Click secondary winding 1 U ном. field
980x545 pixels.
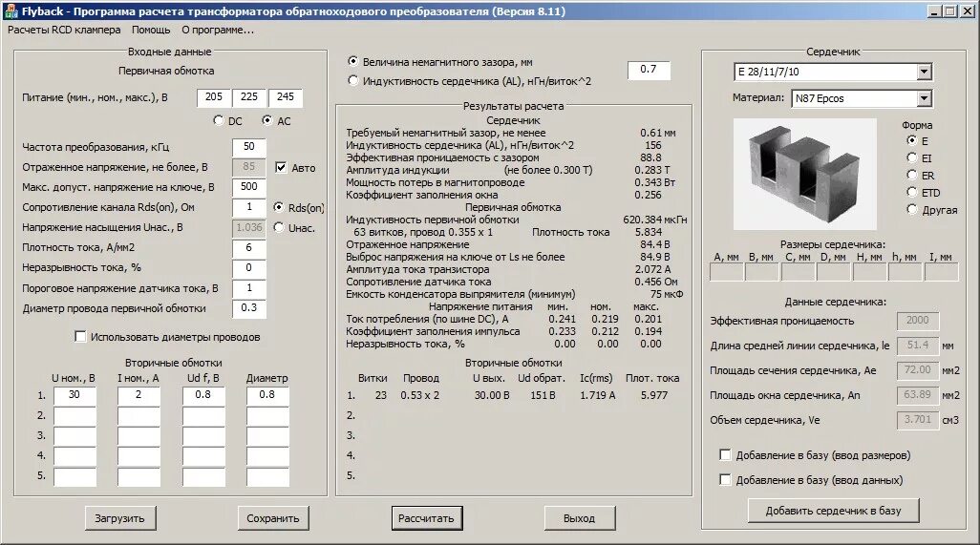pyautogui.click(x=75, y=395)
